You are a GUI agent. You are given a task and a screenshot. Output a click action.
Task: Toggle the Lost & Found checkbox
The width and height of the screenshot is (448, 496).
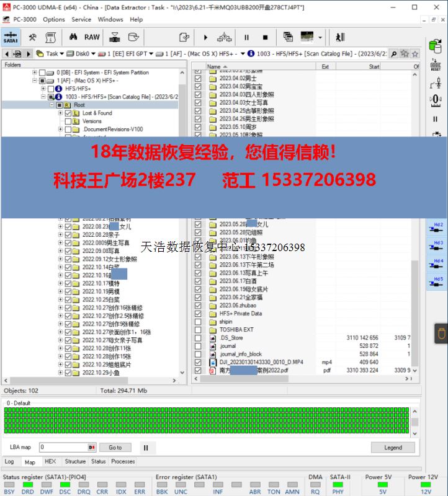point(68,113)
